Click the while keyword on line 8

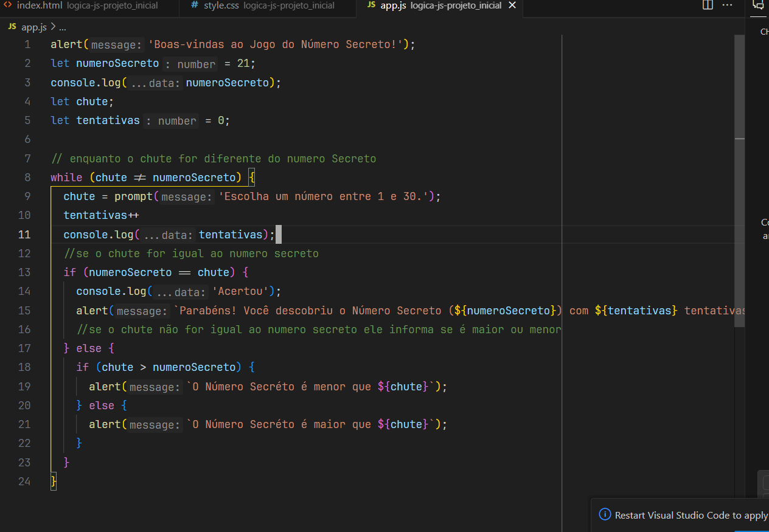tap(66, 178)
